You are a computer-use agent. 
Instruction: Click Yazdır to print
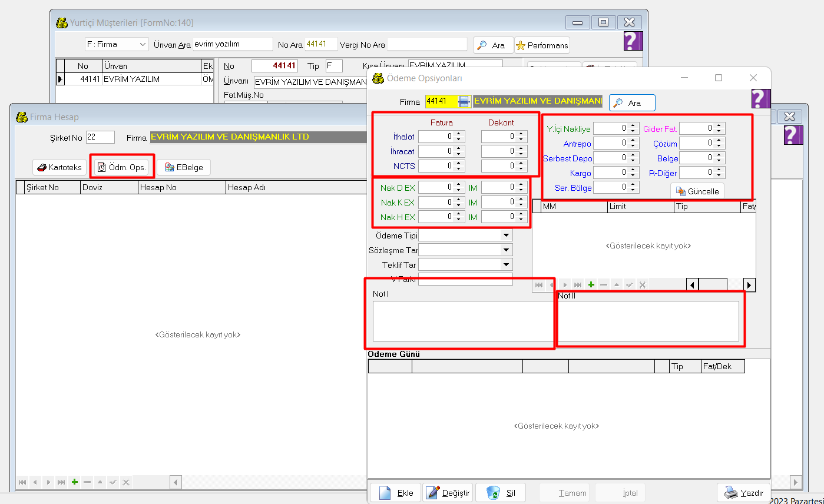(x=743, y=493)
